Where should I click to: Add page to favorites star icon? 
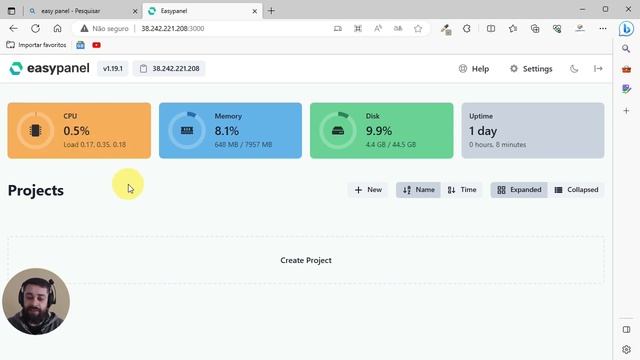click(418, 29)
